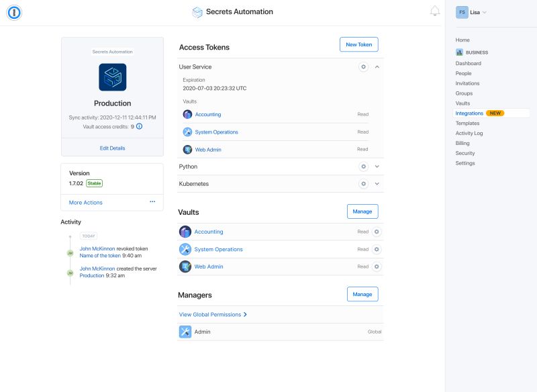Click John McKinnon in the created server entry
The image size is (537, 392).
pos(97,268)
